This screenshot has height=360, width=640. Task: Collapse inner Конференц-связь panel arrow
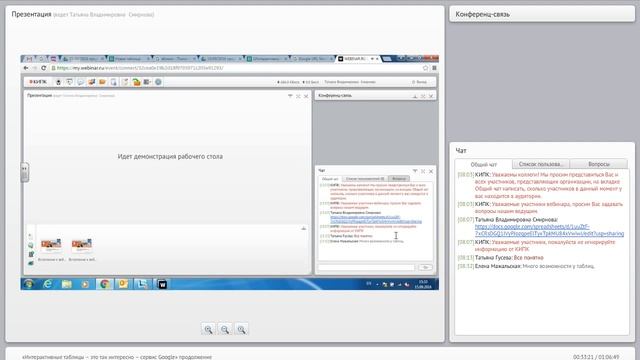point(415,96)
